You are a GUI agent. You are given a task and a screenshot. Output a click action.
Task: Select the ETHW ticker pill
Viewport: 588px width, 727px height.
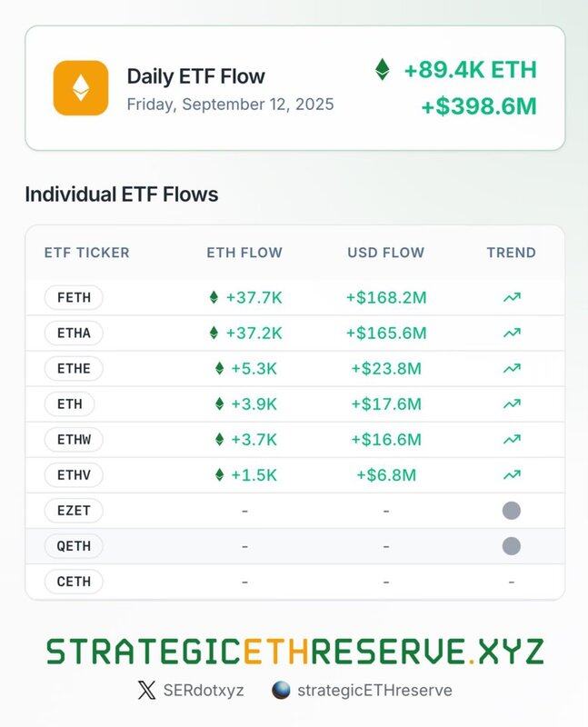(74, 440)
